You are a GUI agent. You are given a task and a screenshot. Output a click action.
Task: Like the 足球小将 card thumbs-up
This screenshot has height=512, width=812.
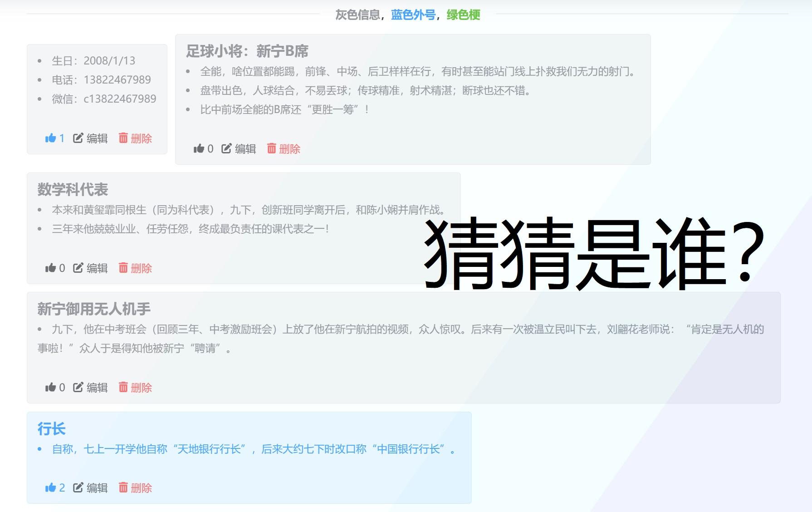[x=199, y=148]
